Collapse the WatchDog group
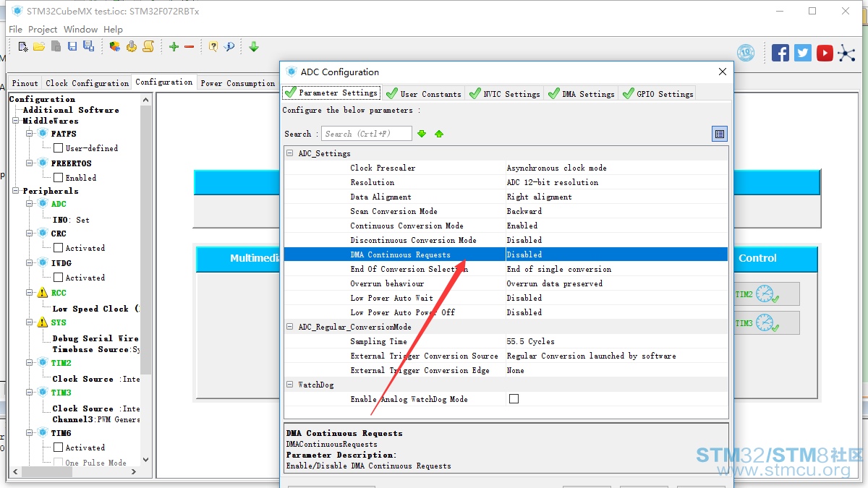The width and height of the screenshot is (868, 488). click(x=290, y=385)
